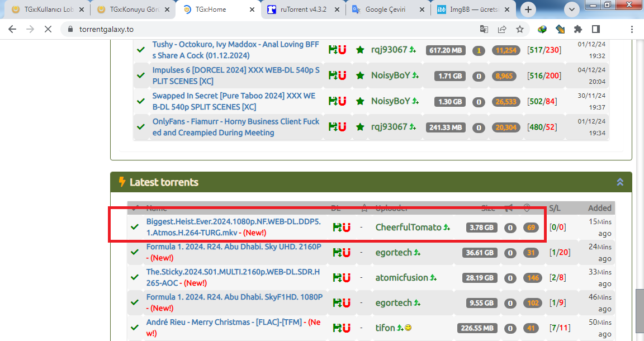Switch to Google Çeviri tab
The height and width of the screenshot is (341, 644).
tap(388, 10)
